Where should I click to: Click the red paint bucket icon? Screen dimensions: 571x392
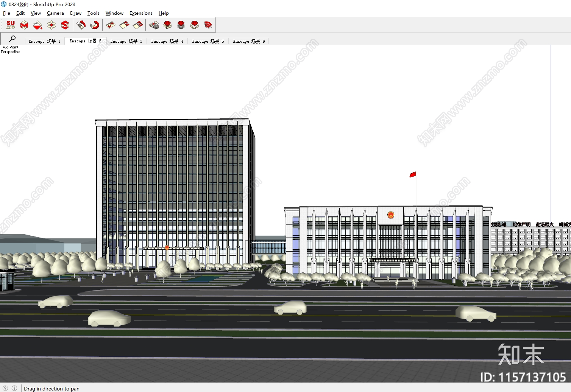click(38, 25)
